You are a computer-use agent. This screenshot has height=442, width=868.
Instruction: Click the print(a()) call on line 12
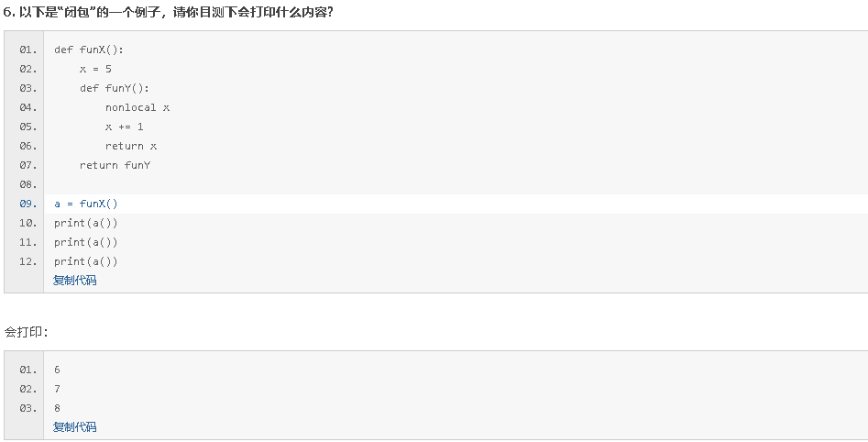point(86,261)
